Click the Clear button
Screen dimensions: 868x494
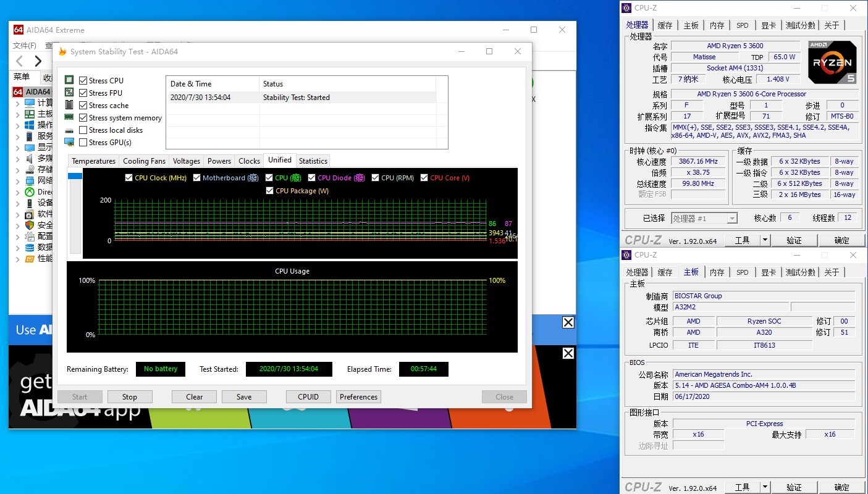click(x=194, y=397)
